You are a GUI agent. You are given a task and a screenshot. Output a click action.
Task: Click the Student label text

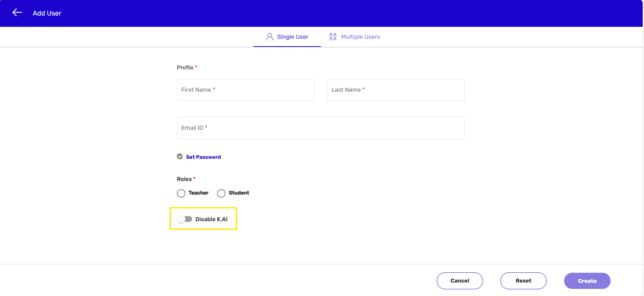[x=239, y=193]
